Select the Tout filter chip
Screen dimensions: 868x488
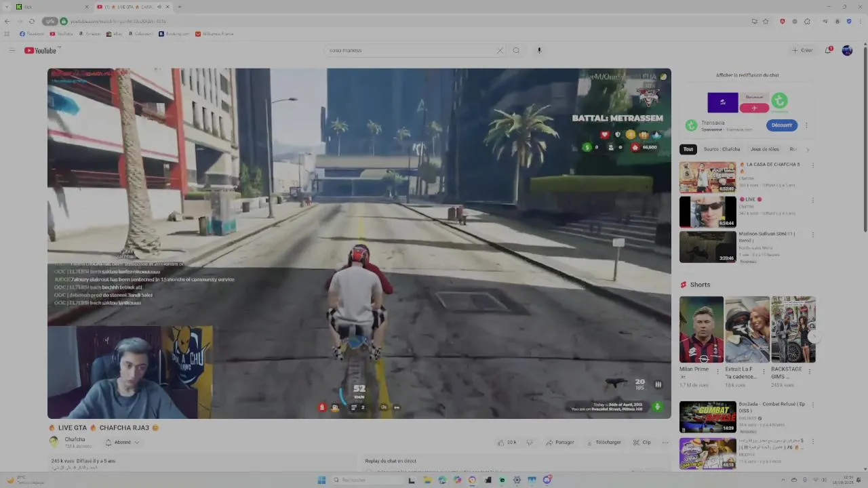point(688,149)
